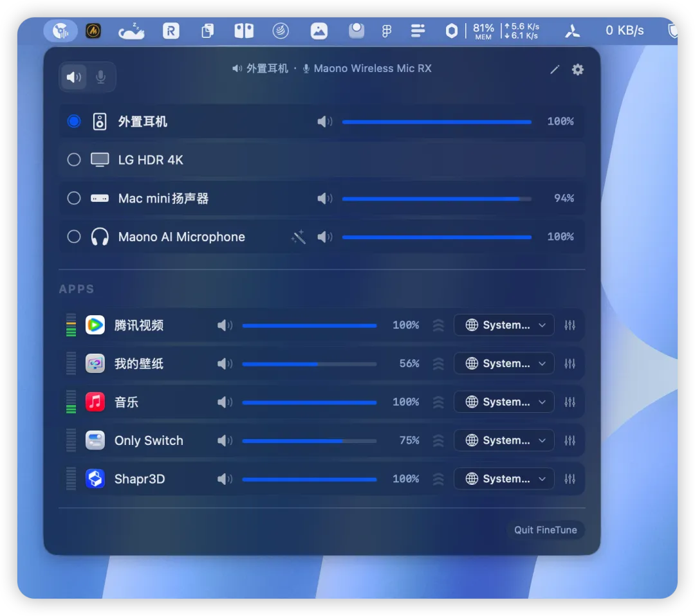695x616 pixels.
Task: Open 我的壁纸 output device dropdown
Action: point(504,363)
